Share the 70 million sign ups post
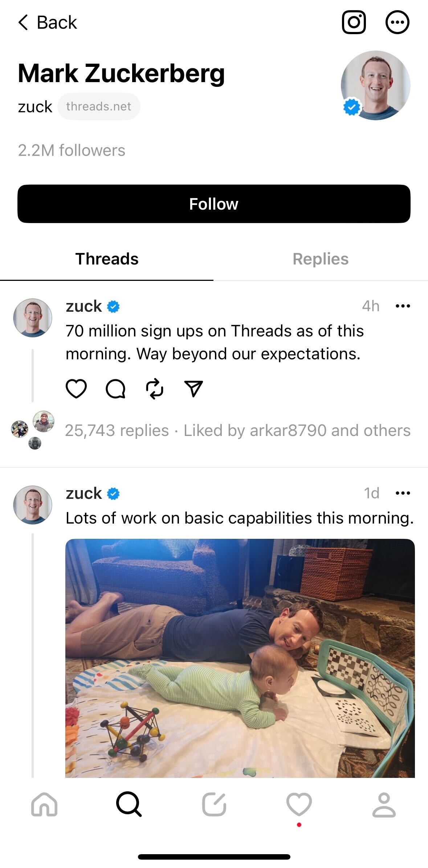The height and width of the screenshot is (868, 428). (193, 389)
